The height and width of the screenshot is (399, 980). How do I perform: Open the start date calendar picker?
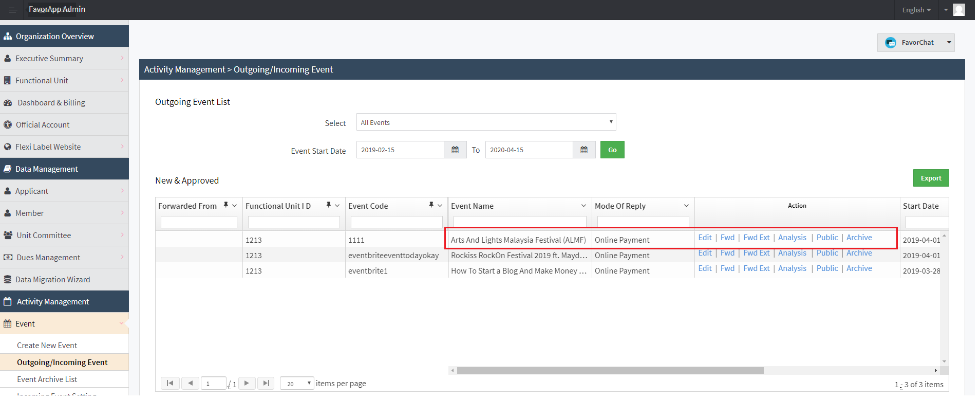455,150
